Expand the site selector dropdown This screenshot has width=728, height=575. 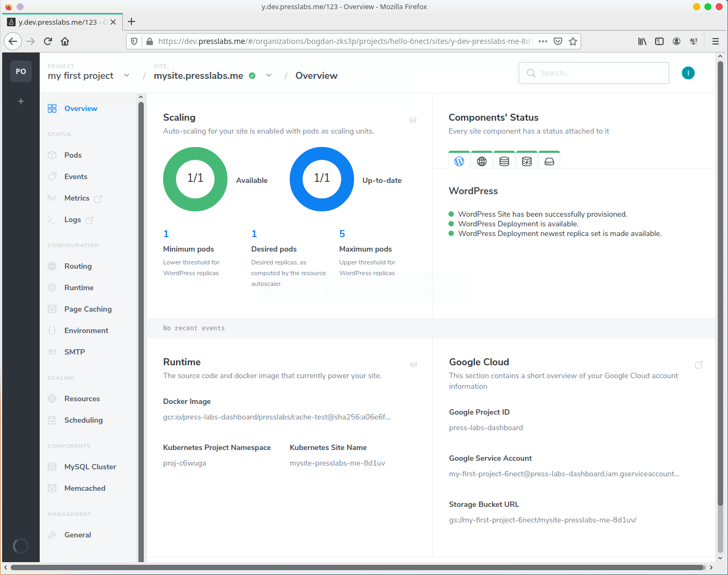coord(269,75)
